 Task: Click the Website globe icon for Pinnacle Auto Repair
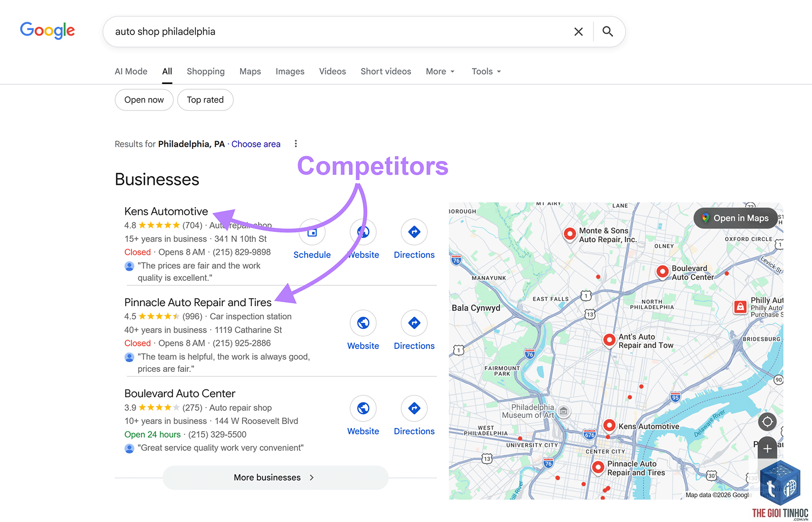click(363, 323)
